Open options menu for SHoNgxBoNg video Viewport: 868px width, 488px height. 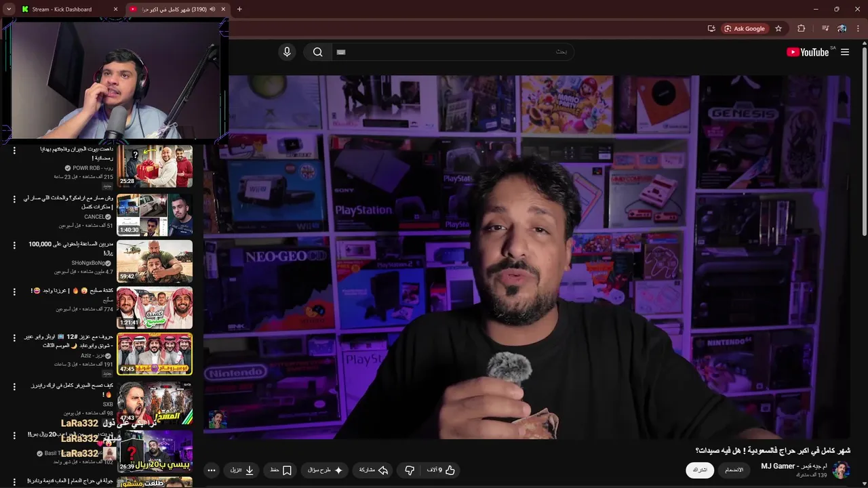14,245
